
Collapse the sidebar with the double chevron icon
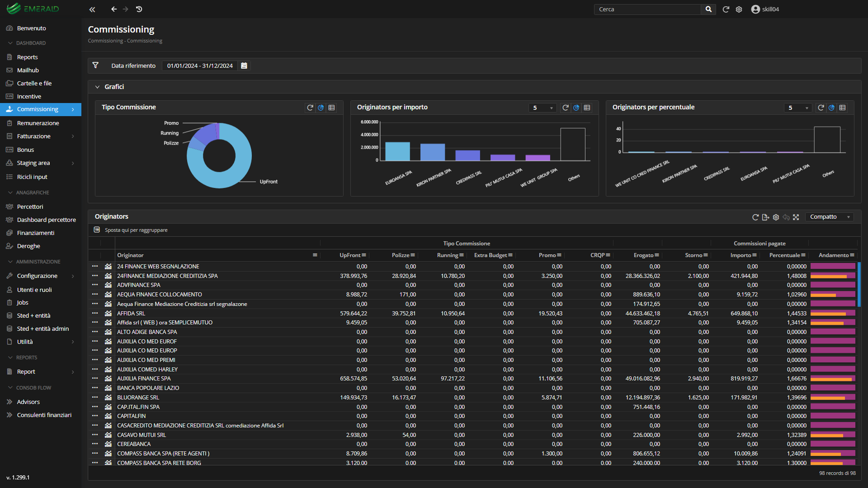point(92,9)
